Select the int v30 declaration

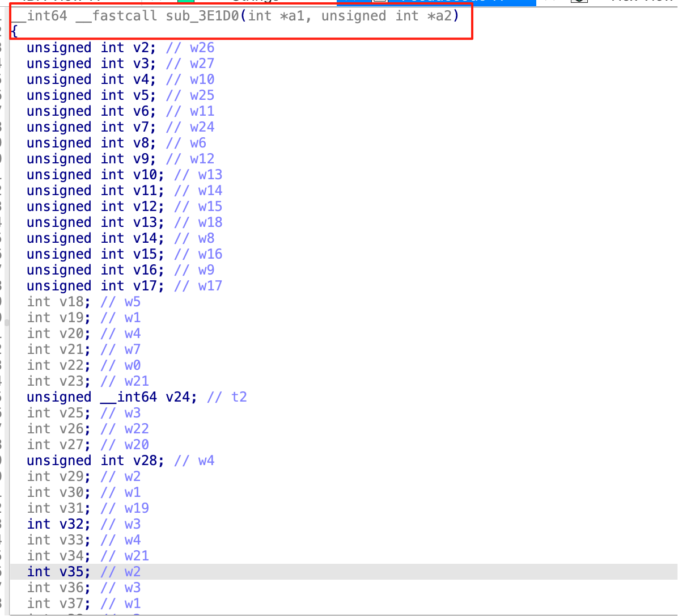click(59, 493)
